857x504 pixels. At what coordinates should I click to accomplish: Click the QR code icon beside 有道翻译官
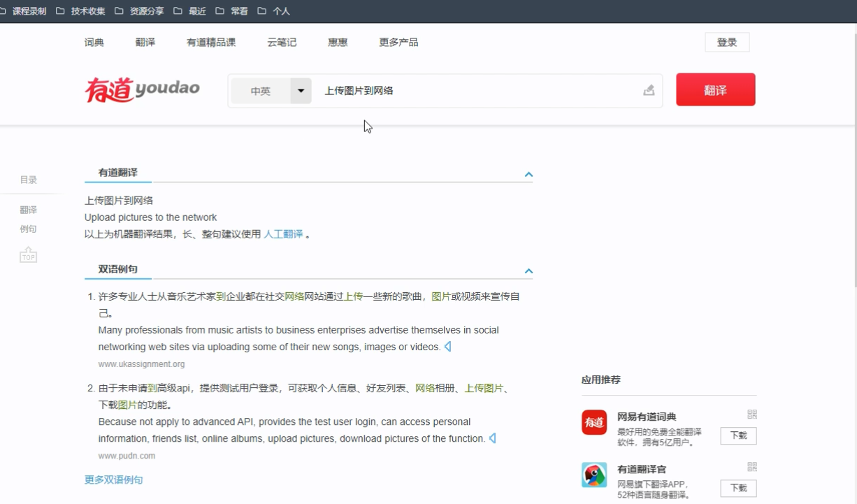click(751, 466)
